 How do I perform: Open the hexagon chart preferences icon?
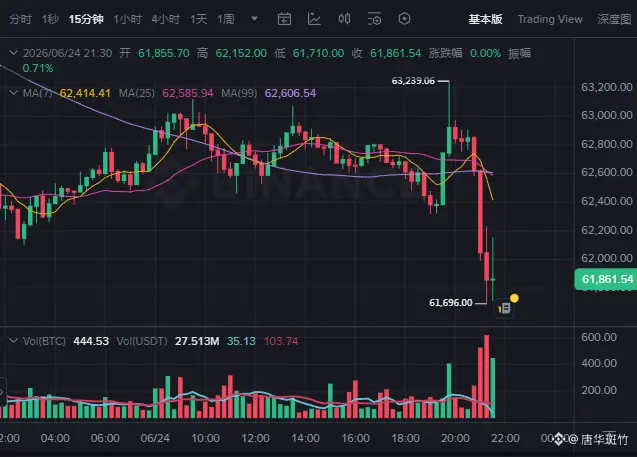point(404,19)
